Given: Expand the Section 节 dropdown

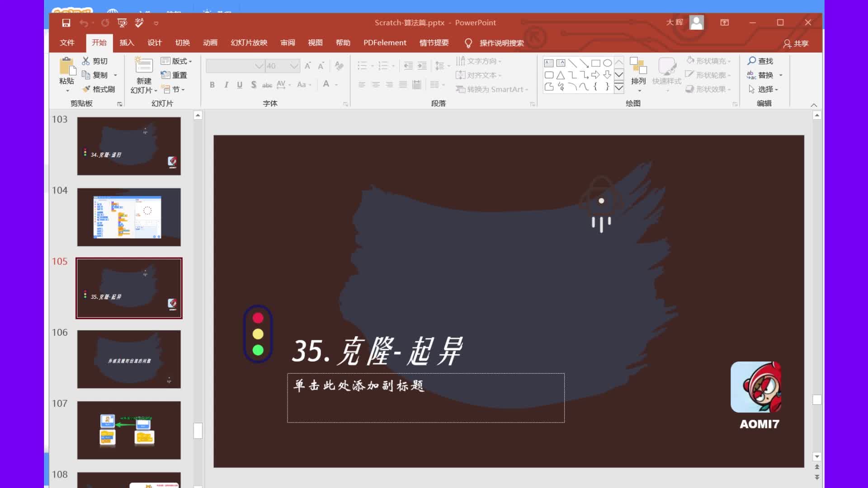Looking at the screenshot, I should coord(173,89).
